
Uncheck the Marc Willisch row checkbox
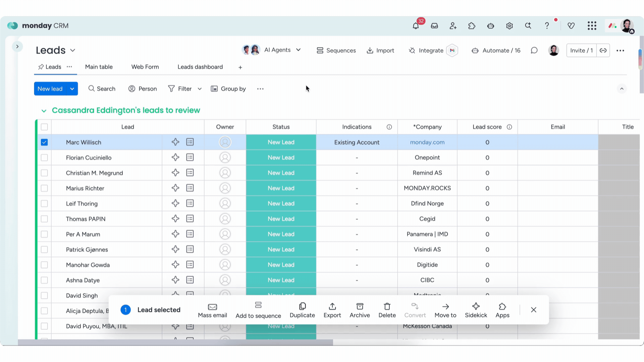click(44, 142)
